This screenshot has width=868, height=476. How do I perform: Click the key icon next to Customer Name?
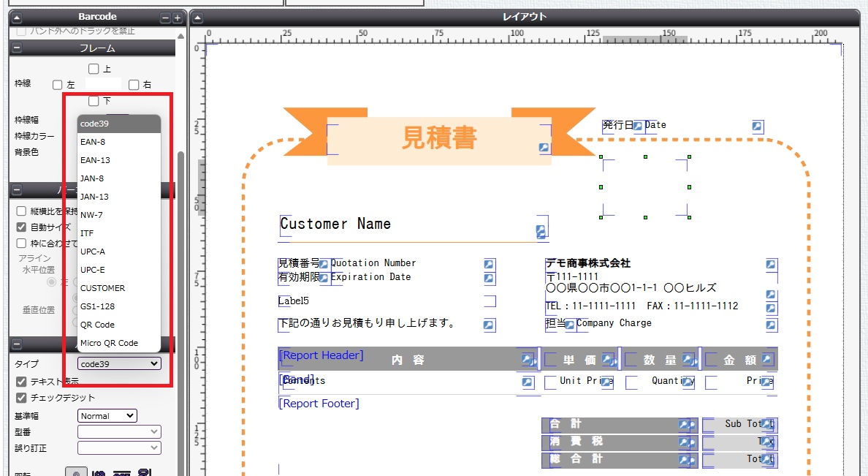coord(541,231)
